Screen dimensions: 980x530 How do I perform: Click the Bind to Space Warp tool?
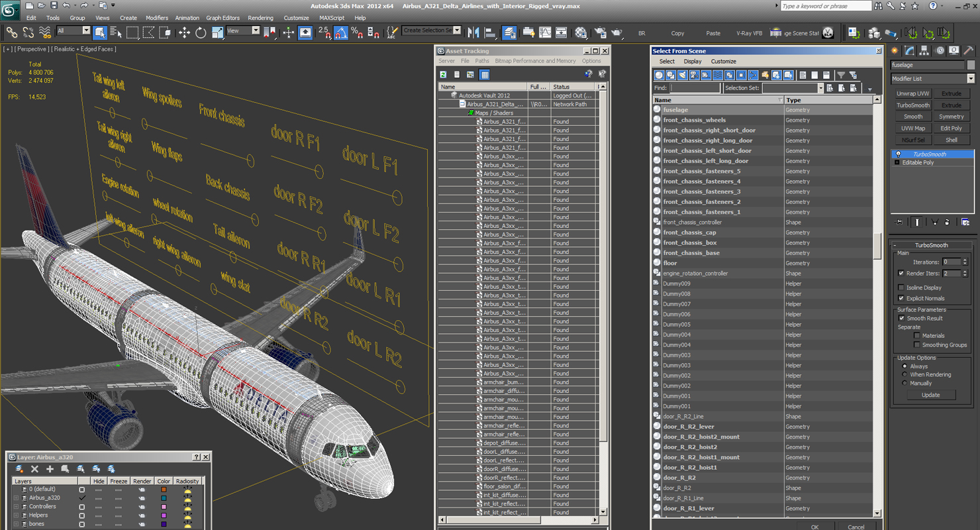(45, 32)
